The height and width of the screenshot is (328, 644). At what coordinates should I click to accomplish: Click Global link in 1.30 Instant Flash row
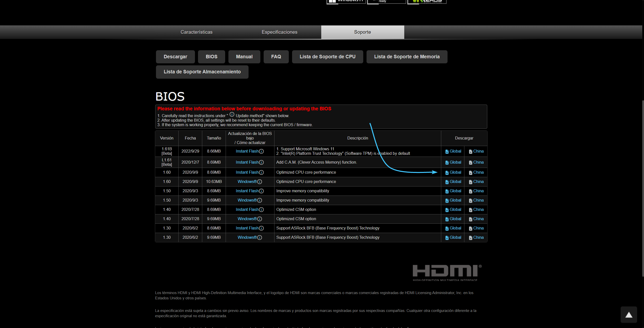pyautogui.click(x=455, y=228)
